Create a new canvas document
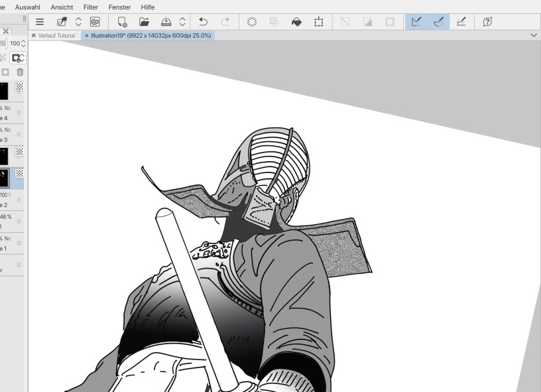541x392 pixels. (x=122, y=22)
